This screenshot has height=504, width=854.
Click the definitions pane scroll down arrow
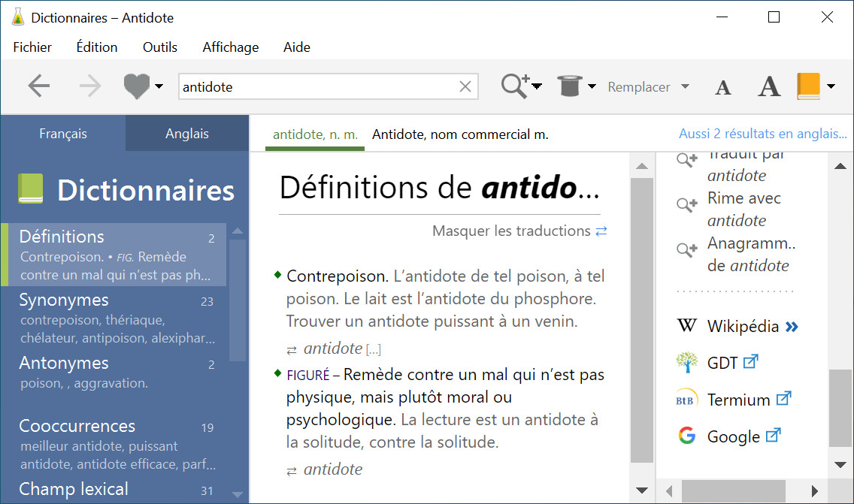tap(642, 490)
